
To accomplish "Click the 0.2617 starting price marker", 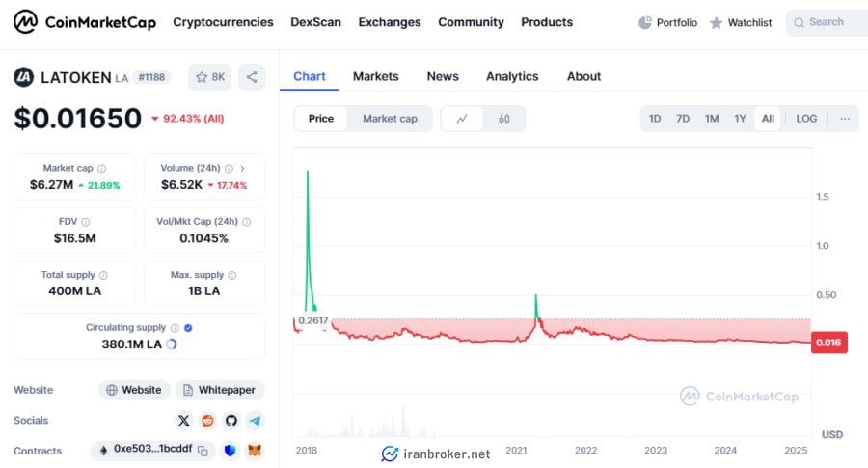I will 312,320.
